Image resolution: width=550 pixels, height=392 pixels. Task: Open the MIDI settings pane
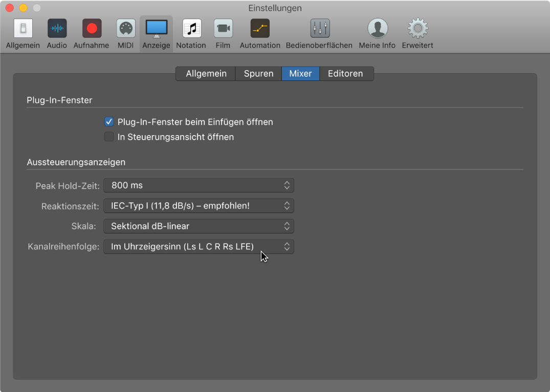coord(125,29)
